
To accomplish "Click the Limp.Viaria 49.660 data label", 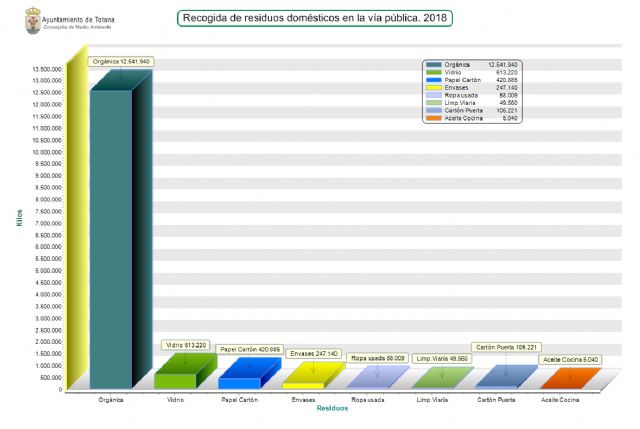I will point(441,357).
